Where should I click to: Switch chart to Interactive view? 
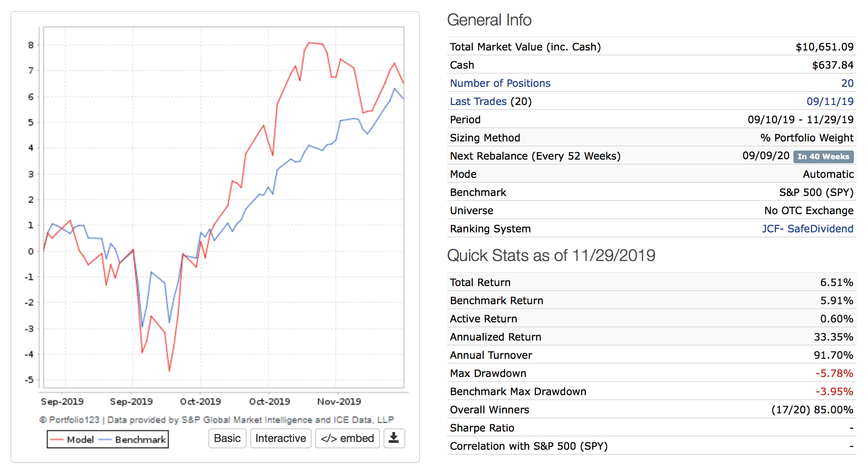280,438
